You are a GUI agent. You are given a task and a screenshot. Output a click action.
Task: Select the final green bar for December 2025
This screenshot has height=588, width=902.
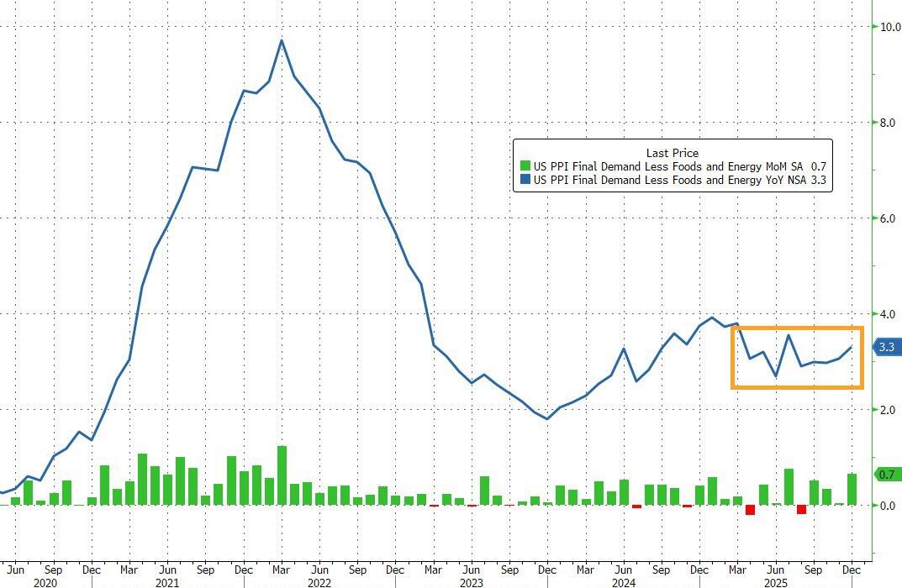[x=852, y=490]
